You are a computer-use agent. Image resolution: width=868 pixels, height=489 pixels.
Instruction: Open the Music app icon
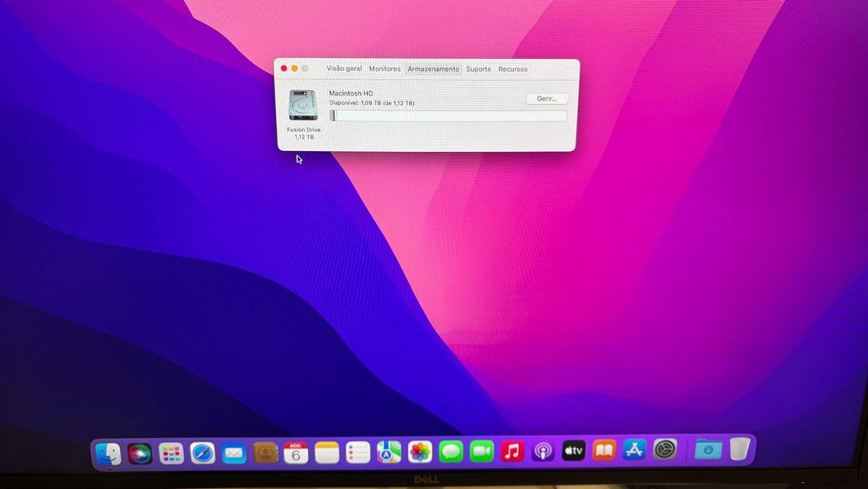[x=513, y=452]
